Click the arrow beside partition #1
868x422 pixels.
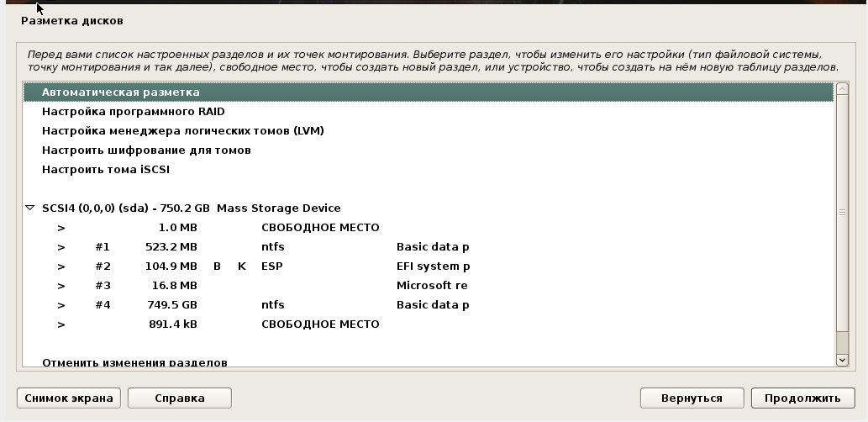[60, 247]
